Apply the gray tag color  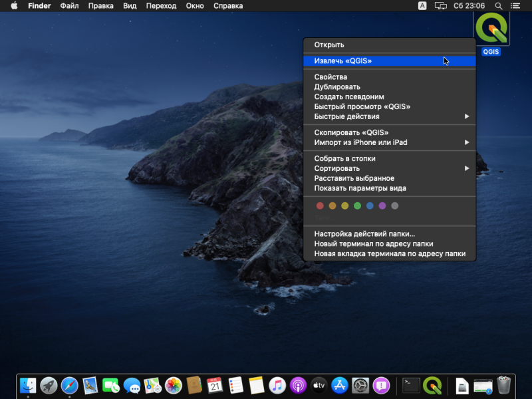394,205
